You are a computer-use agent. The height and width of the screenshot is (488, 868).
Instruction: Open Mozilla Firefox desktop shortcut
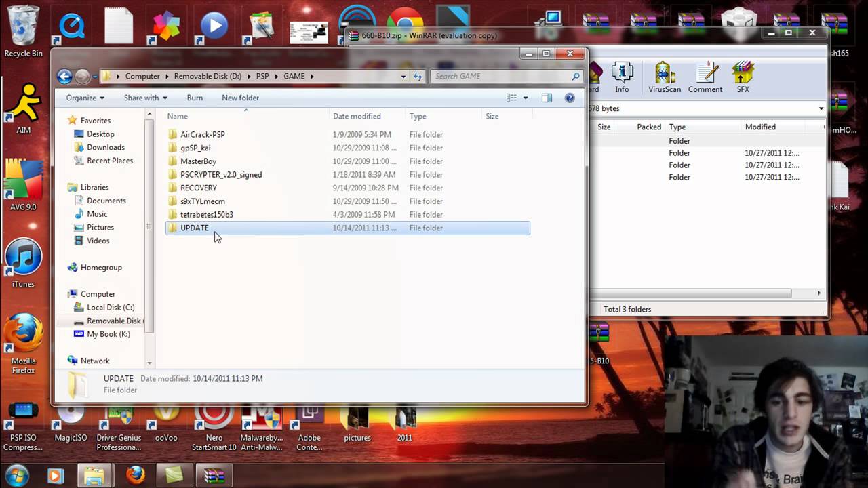pyautogui.click(x=23, y=342)
